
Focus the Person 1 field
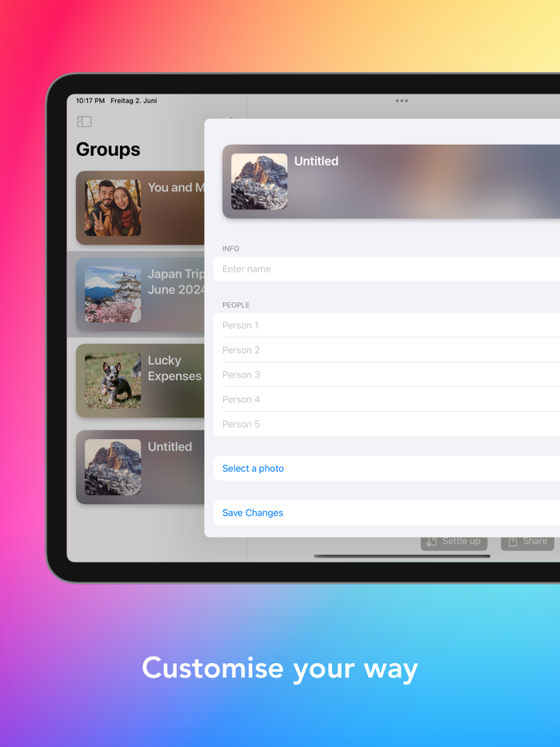coord(386,326)
